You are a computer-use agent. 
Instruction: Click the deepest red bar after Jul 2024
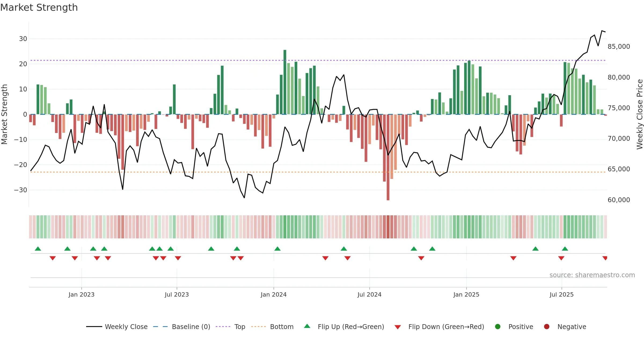[x=388, y=157]
